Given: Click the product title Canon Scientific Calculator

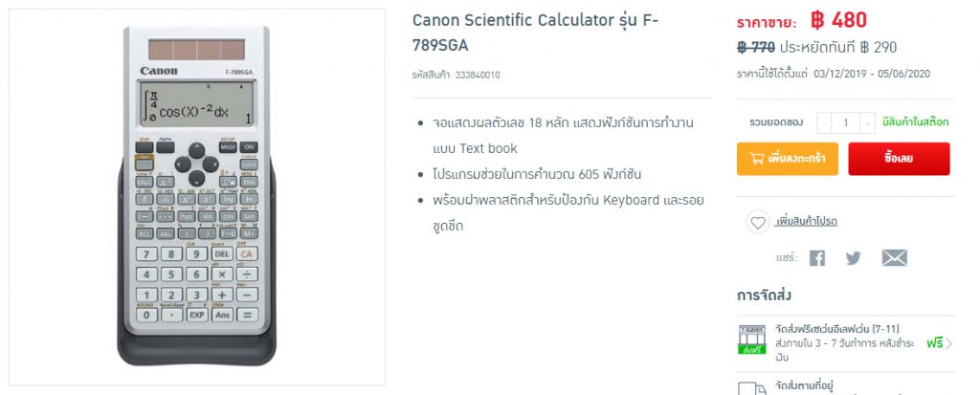Looking at the screenshot, I should [535, 33].
